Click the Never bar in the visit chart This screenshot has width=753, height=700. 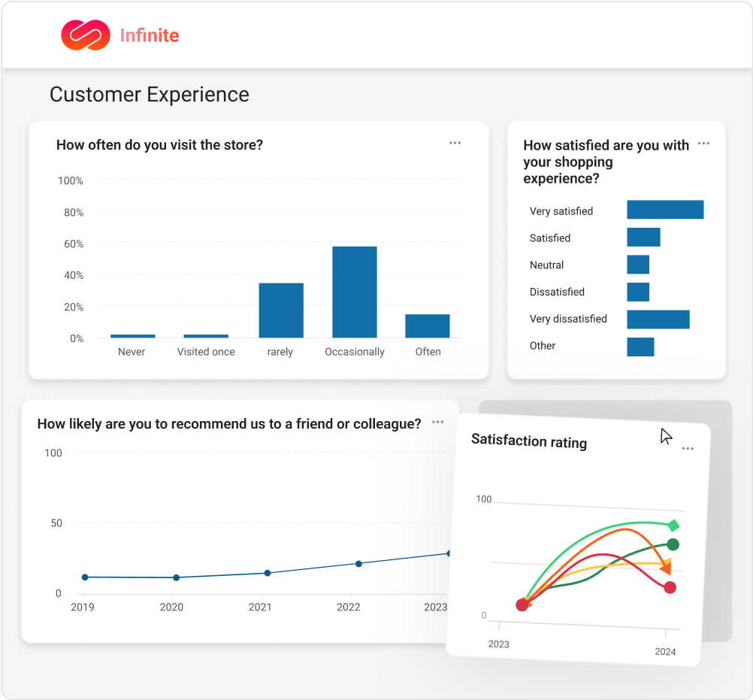tap(132, 335)
